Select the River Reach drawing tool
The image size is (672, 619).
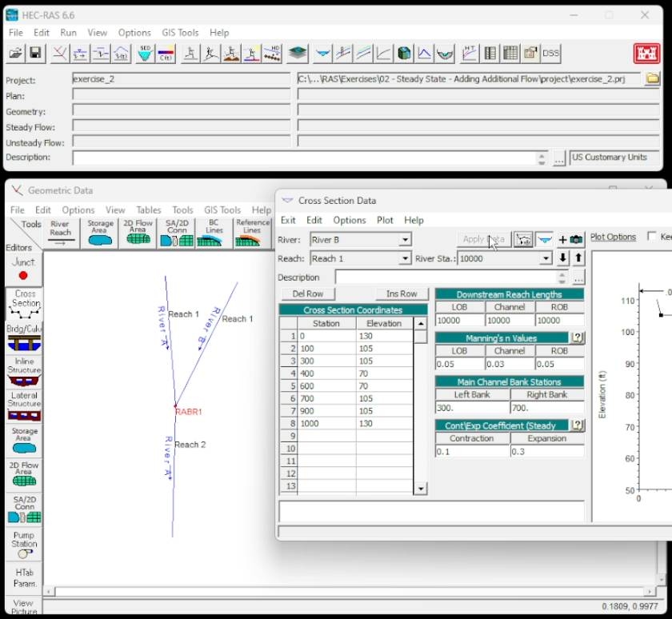(x=60, y=233)
